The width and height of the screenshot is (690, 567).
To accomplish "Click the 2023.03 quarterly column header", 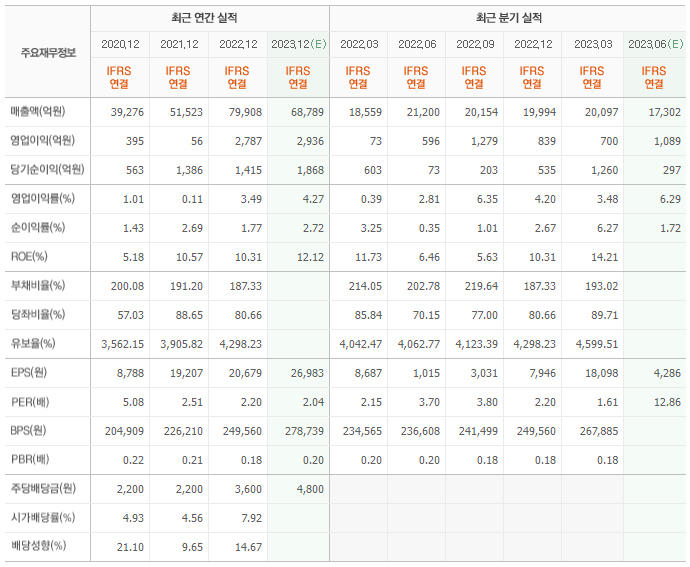I will coord(593,44).
